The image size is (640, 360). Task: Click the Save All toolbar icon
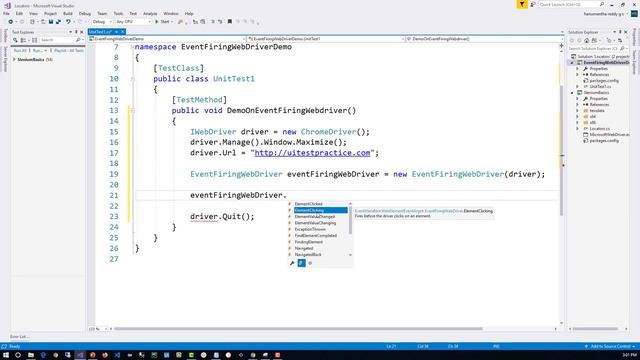coord(58,22)
